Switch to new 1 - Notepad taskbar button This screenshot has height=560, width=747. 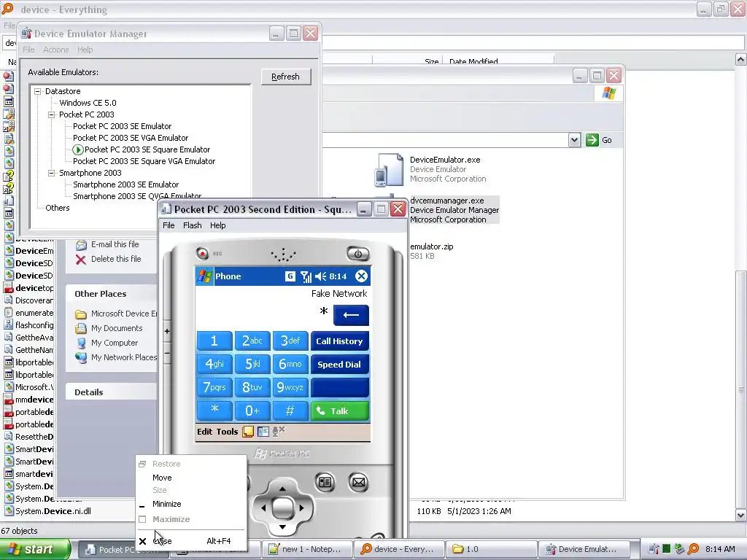[306, 549]
